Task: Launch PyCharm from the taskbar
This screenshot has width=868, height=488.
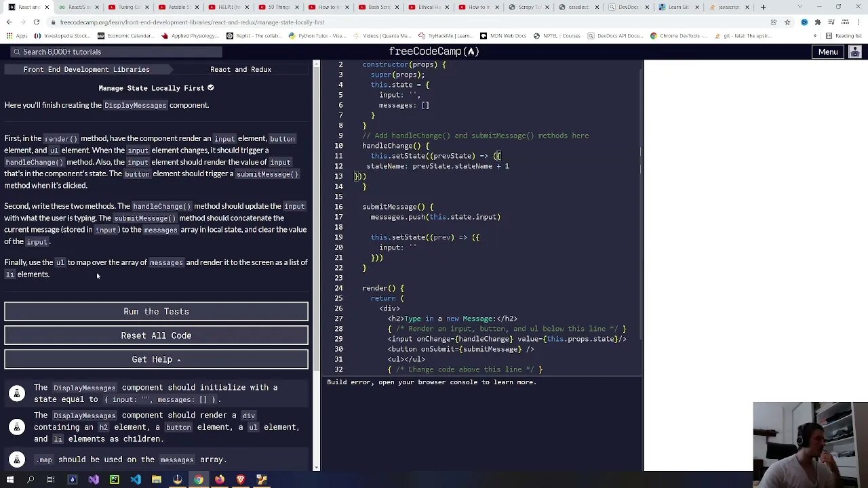Action: coord(115,480)
